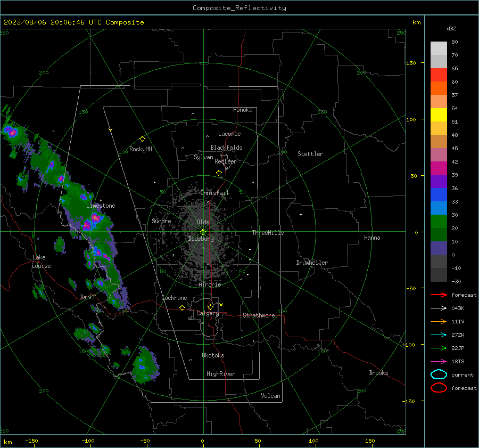Click the HighRiver label
The image size is (479, 448).
coord(221,374)
